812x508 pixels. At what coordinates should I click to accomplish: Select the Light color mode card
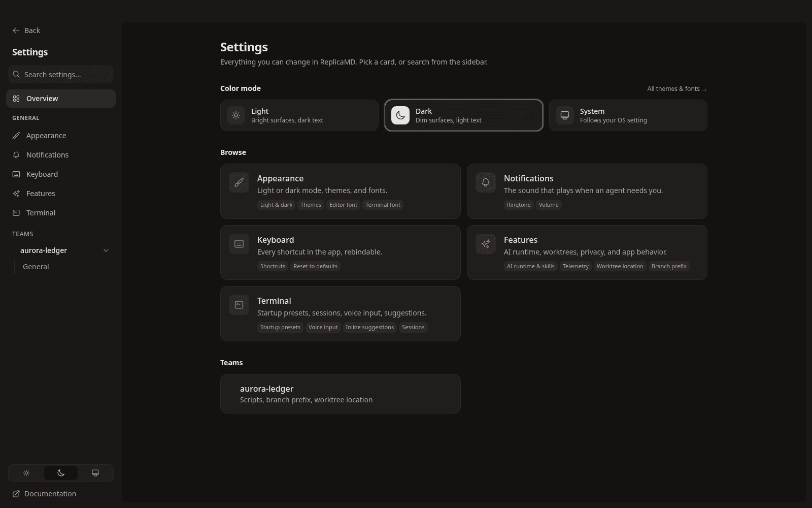(299, 115)
